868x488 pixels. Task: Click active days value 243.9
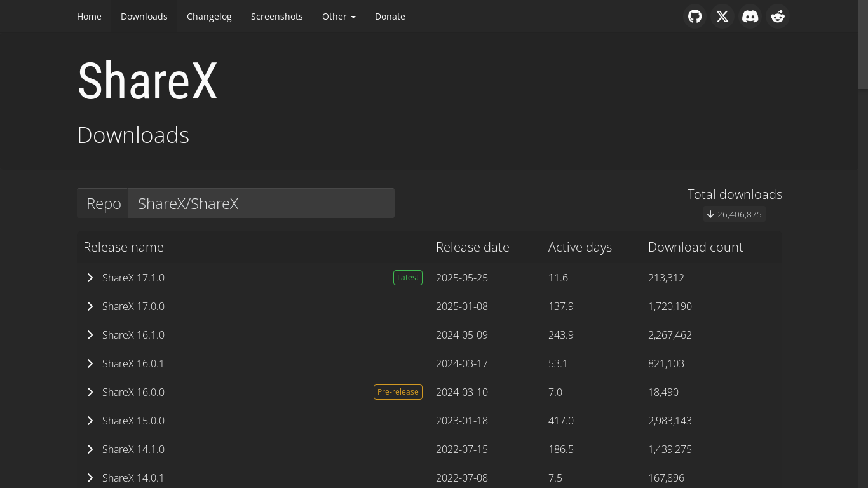(x=561, y=335)
